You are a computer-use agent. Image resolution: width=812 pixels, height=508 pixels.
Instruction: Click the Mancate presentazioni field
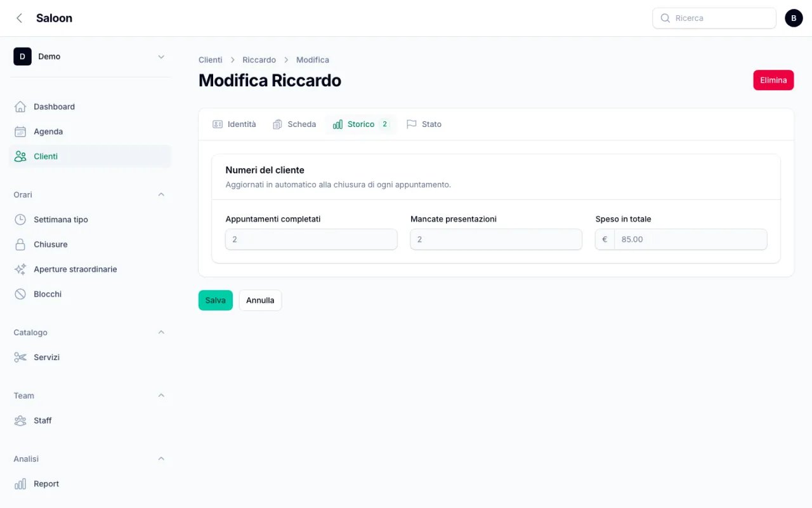[x=496, y=239]
